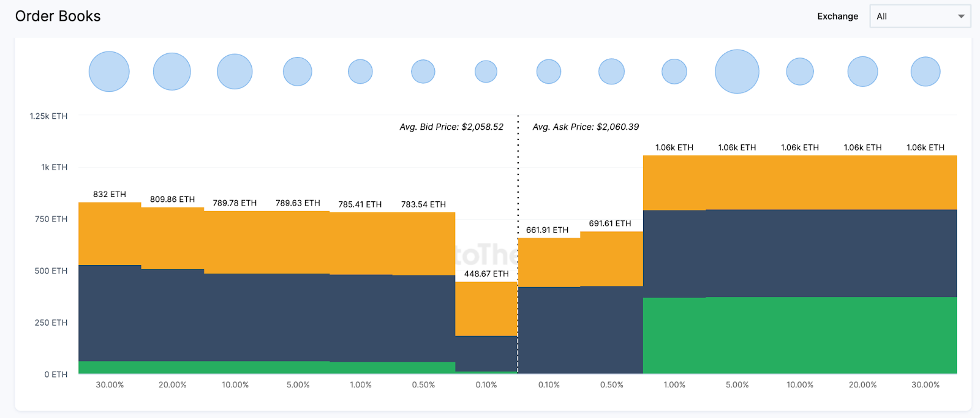Click the largest bubble above ask 5.00%
The width and height of the screenshot is (980, 418).
pyautogui.click(x=737, y=72)
